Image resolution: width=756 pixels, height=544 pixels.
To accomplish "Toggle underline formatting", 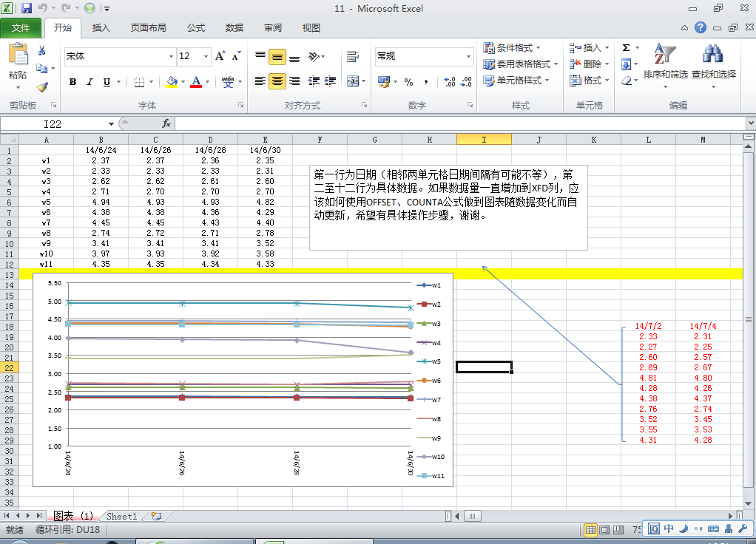I will tap(107, 82).
